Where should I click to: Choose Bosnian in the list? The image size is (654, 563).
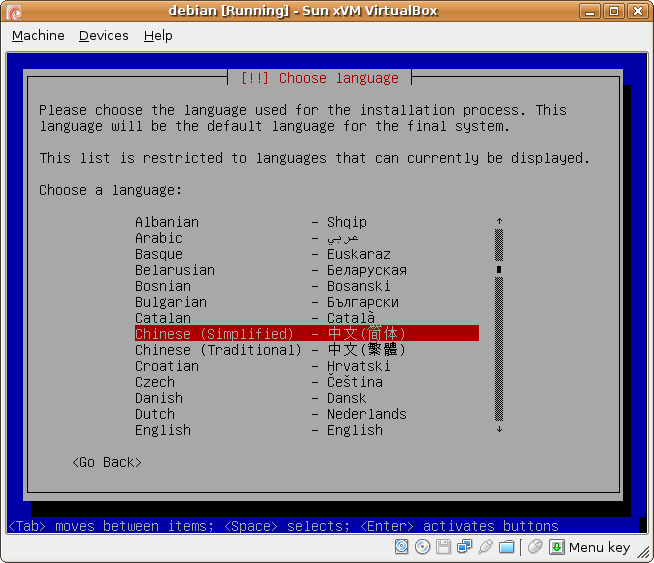[307, 286]
